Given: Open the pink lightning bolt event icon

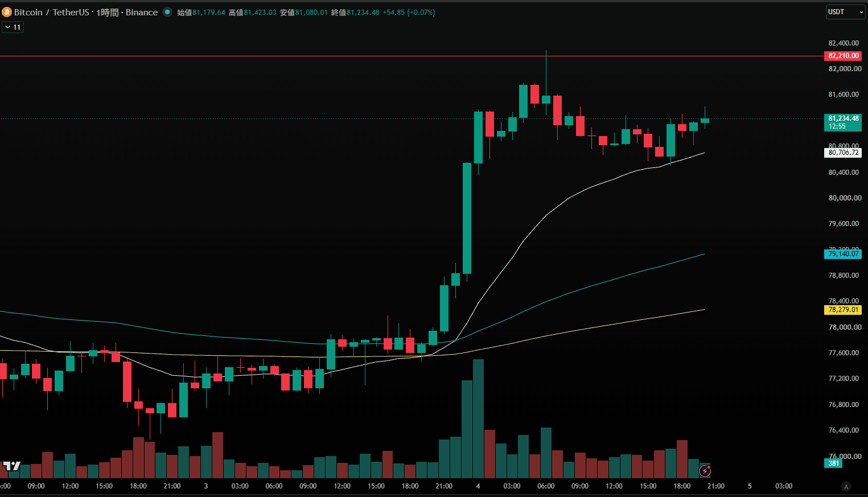Looking at the screenshot, I should [x=705, y=471].
